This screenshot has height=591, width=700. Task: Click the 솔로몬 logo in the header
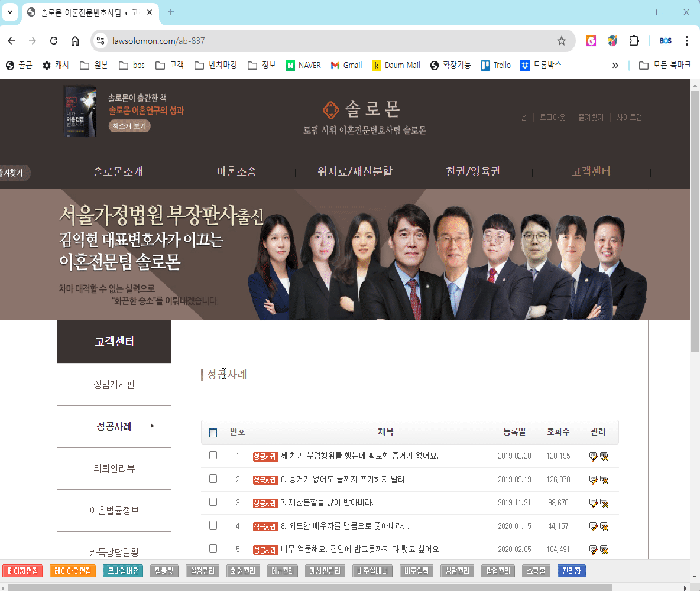click(x=362, y=109)
